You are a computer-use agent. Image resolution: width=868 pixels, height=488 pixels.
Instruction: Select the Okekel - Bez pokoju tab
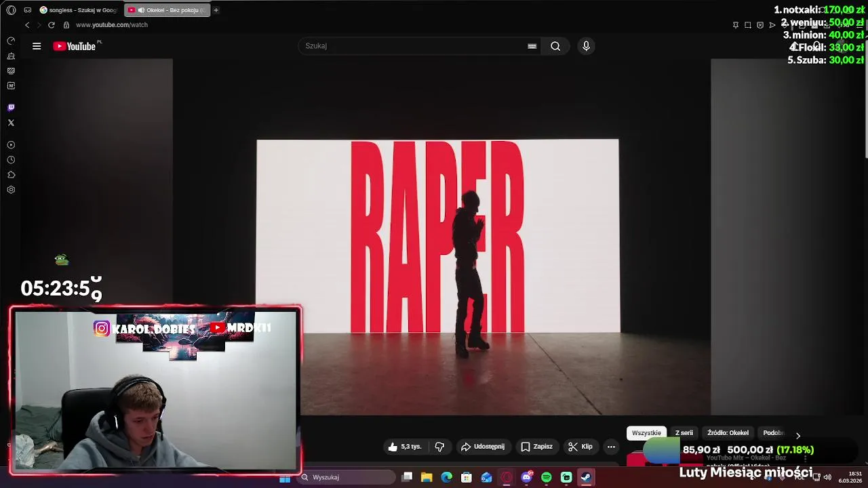(167, 10)
